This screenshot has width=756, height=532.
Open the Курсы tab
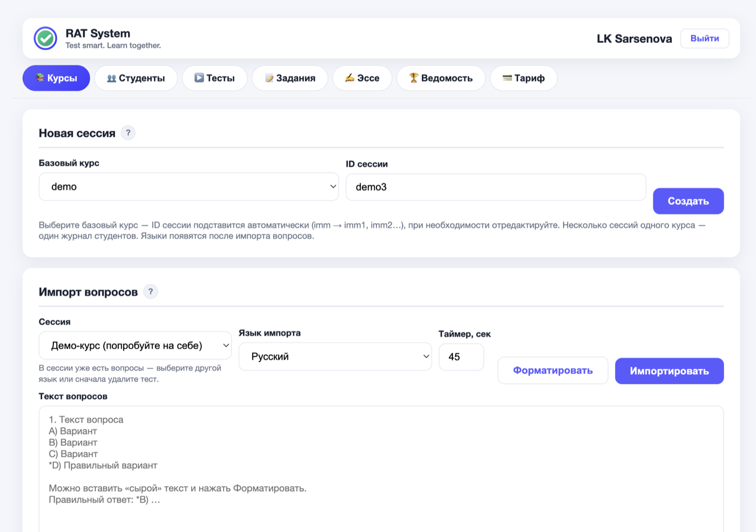coord(56,78)
